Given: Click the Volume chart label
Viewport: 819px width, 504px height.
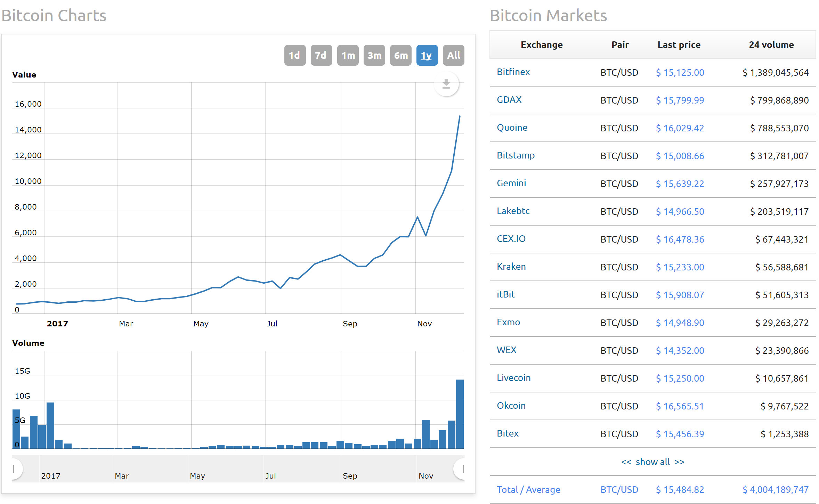Looking at the screenshot, I should point(28,343).
